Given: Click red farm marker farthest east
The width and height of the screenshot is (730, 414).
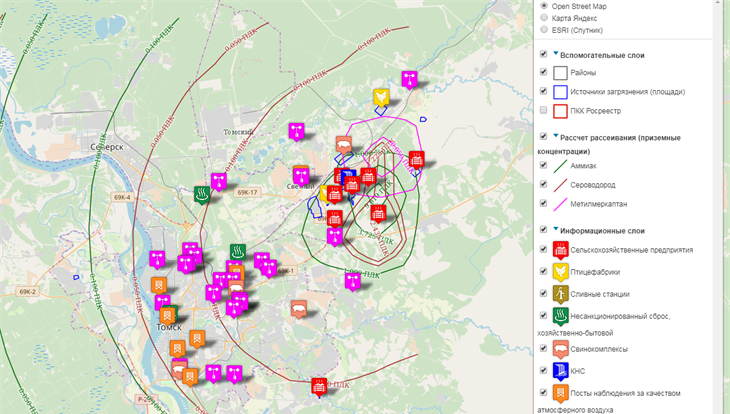Looking at the screenshot, I should point(416,160).
